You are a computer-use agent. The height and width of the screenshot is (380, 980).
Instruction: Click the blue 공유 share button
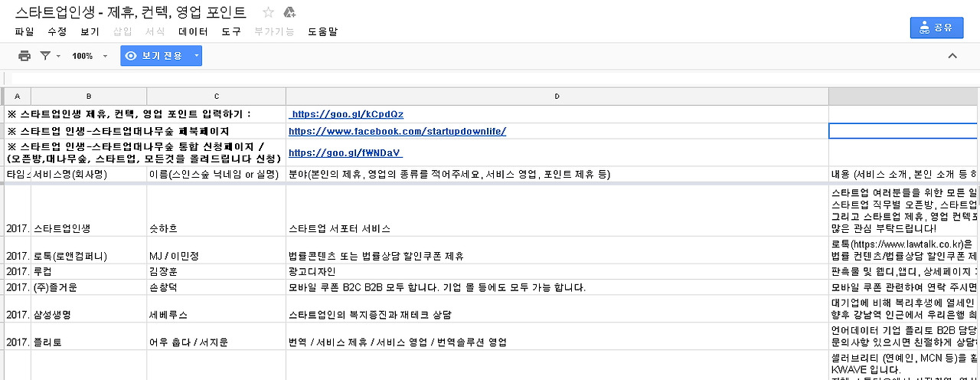pyautogui.click(x=936, y=27)
